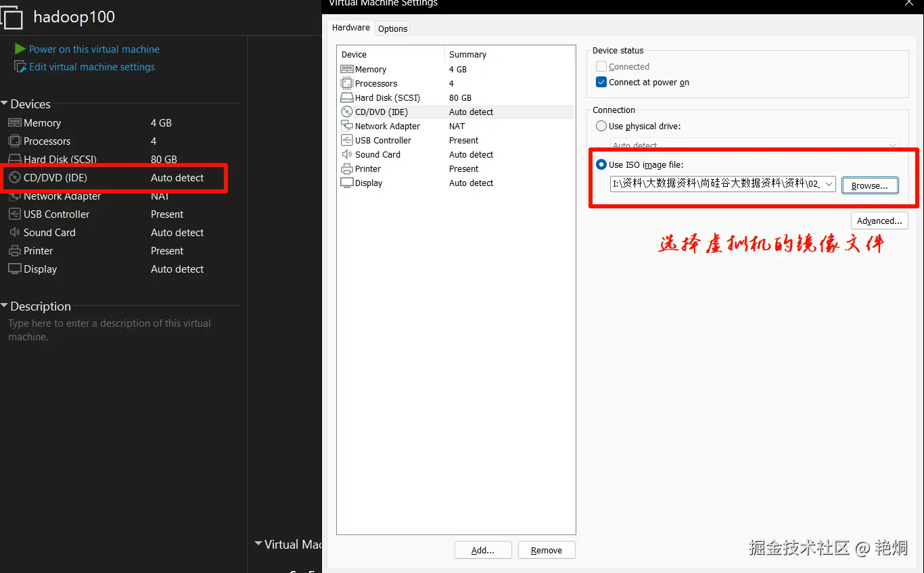Click the Printer icon in the left Devices panel
Screen dimensions: 924x573
(x=15, y=250)
